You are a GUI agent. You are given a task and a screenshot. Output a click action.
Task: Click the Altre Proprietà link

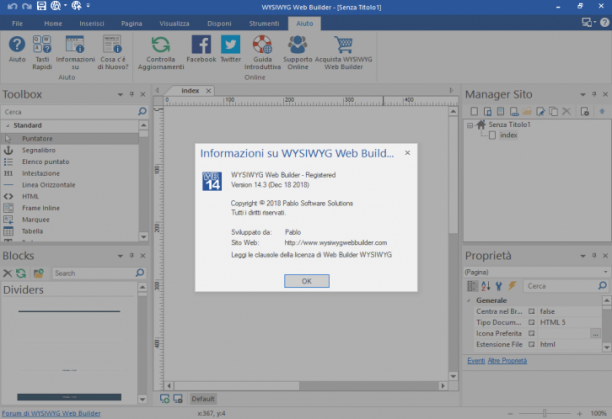tap(507, 360)
